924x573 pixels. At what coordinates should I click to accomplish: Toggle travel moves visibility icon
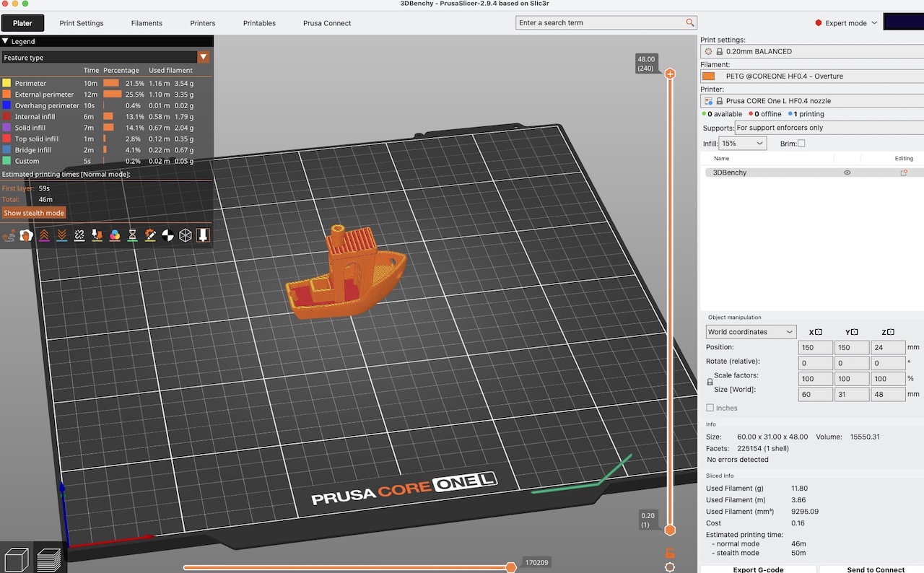9,235
